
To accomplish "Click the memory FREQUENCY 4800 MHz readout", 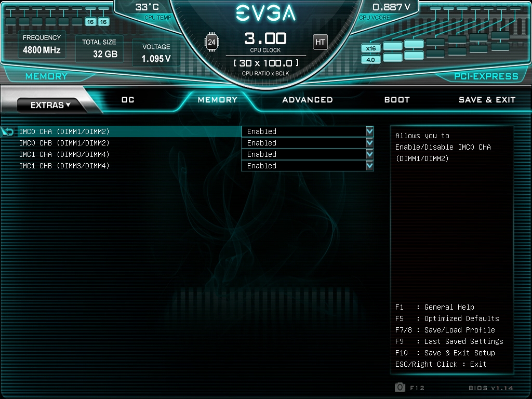I will (42, 45).
